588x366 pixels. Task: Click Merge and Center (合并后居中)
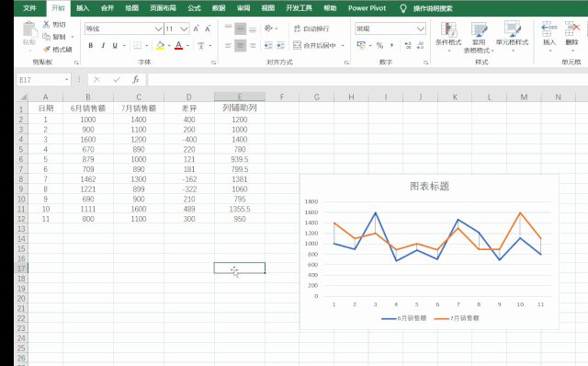tap(314, 45)
